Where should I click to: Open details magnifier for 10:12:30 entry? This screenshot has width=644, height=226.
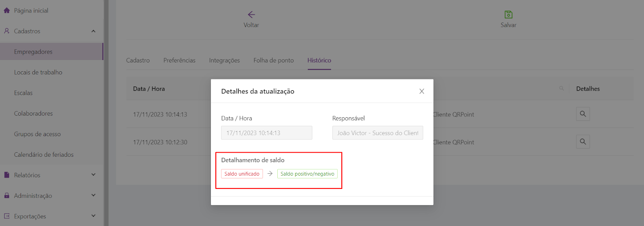pos(582,142)
